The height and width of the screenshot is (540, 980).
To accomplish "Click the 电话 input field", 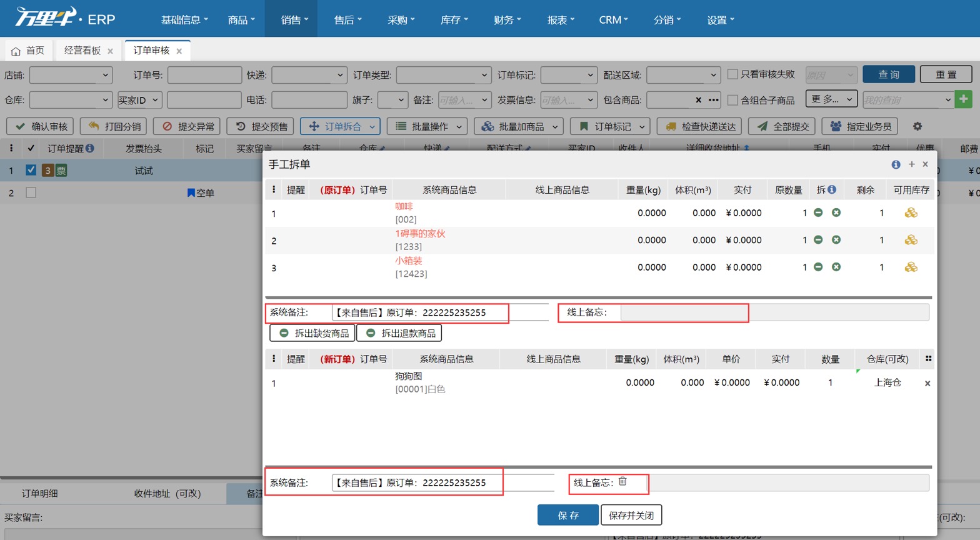I will tap(309, 100).
